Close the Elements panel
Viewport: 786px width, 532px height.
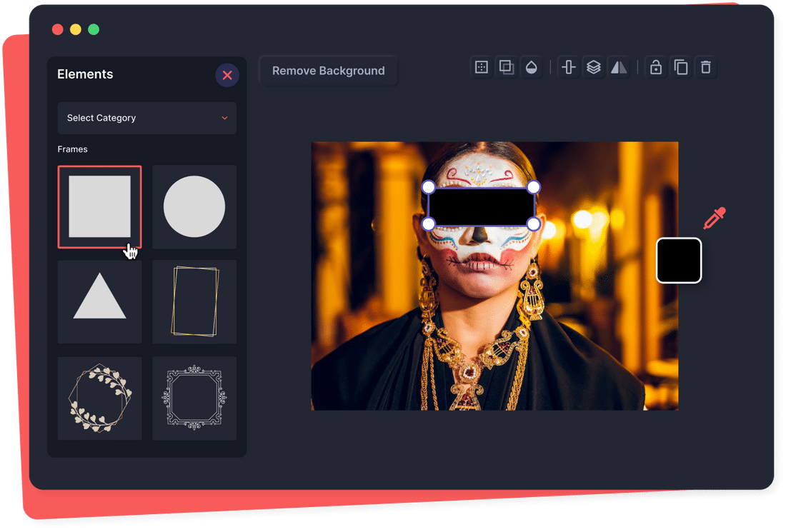[227, 75]
